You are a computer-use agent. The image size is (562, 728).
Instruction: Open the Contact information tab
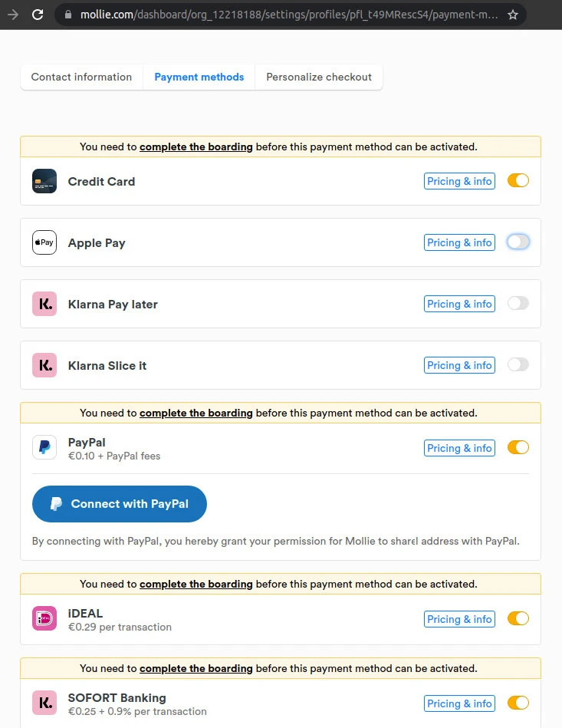point(81,77)
